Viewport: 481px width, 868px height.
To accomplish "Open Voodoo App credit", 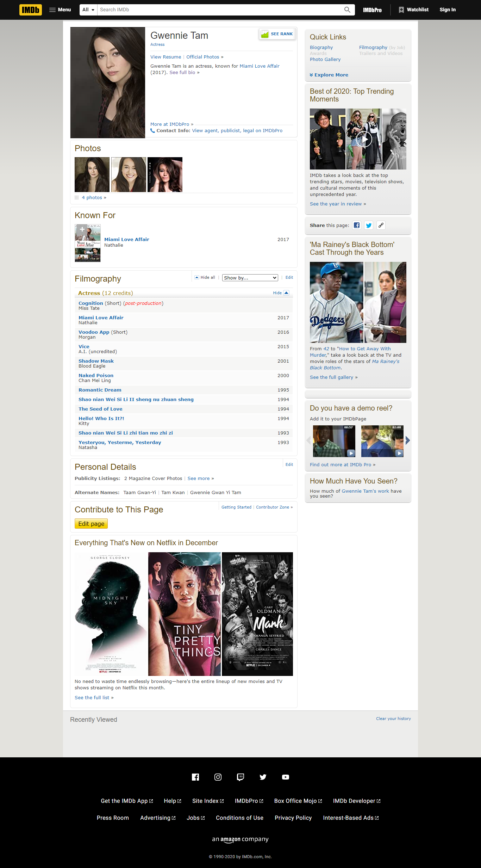I will pos(94,332).
